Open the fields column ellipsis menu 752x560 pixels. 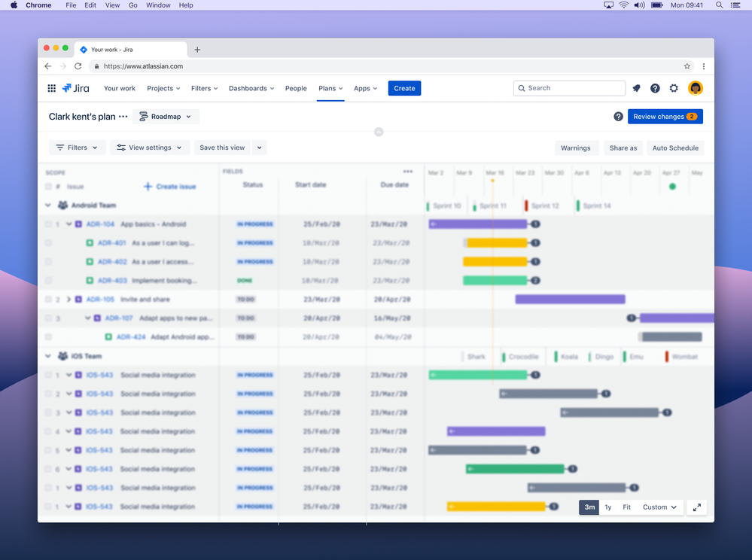pyautogui.click(x=408, y=171)
